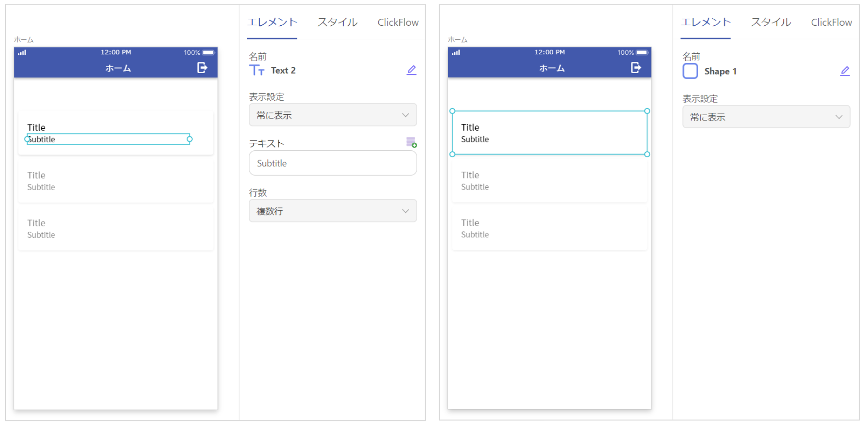The width and height of the screenshot is (868, 427).
Task: Click the Text 2 type icon
Action: [x=257, y=70]
